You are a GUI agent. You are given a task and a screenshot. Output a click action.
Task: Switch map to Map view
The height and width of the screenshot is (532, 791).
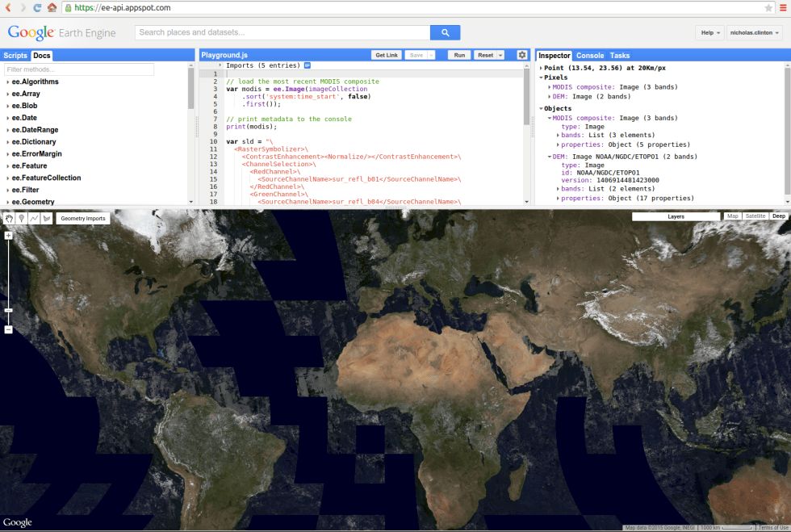point(733,216)
